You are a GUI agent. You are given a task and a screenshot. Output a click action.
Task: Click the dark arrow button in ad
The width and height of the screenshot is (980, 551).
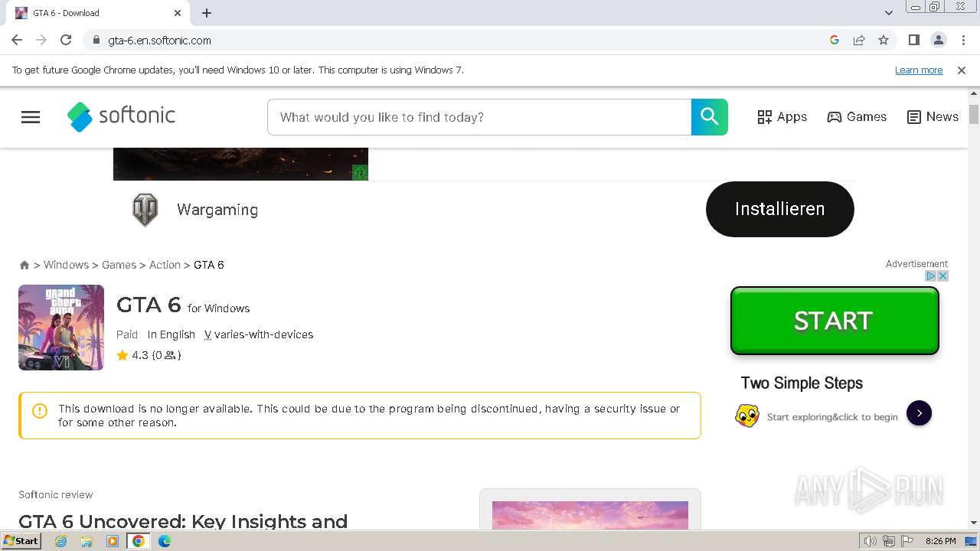[x=919, y=413]
